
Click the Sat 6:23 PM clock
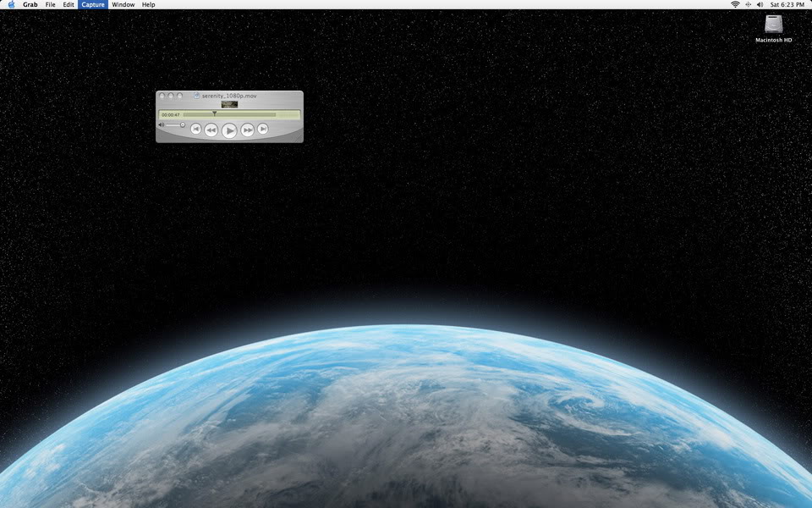pyautogui.click(x=787, y=5)
